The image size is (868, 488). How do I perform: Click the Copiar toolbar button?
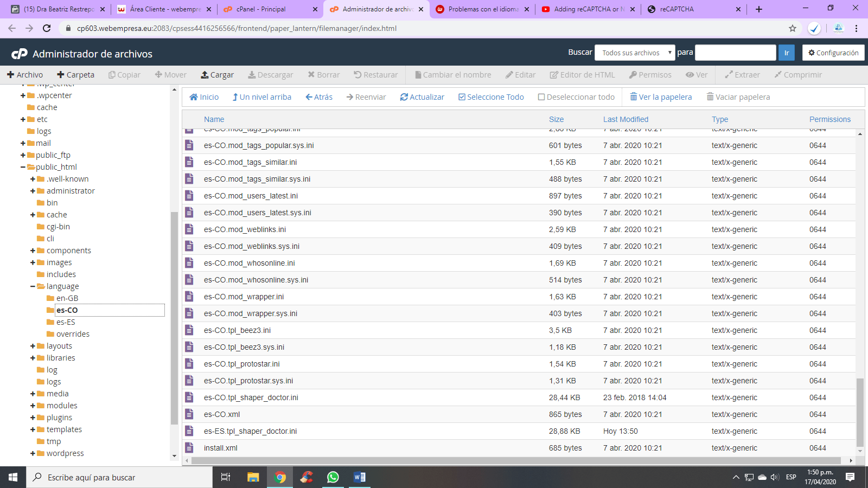point(124,75)
